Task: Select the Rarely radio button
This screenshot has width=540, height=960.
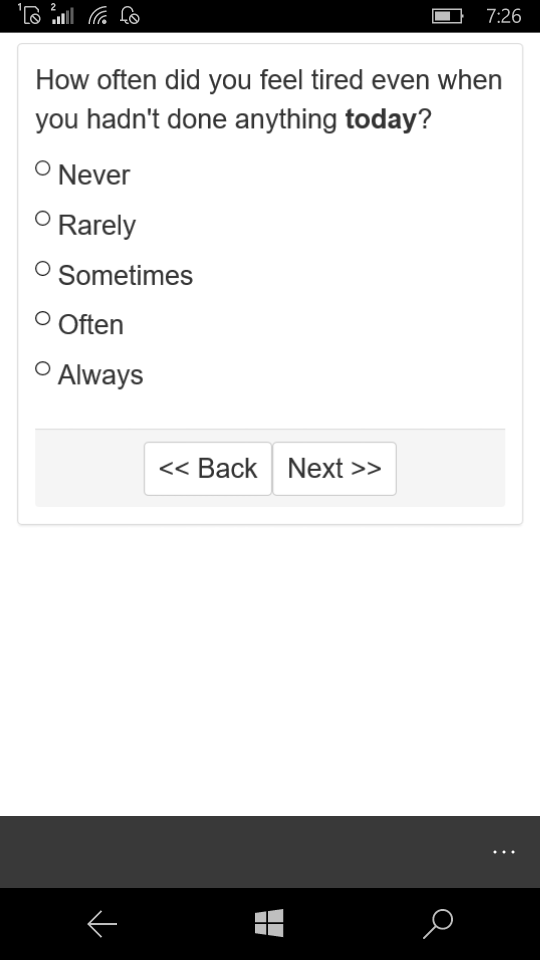Action: click(x=42, y=218)
